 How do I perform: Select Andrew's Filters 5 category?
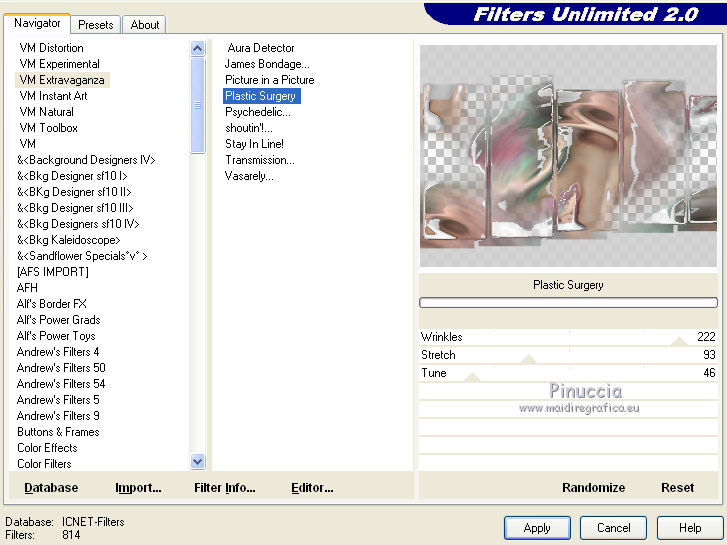pos(57,400)
